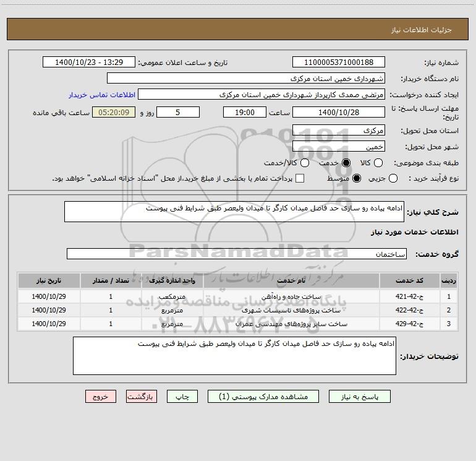This screenshot has height=461, width=476.
Task: Click the چاپ print button
Action: tap(182, 397)
